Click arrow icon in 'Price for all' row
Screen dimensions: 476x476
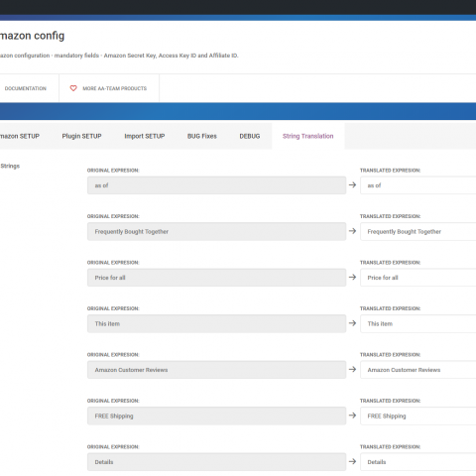(x=353, y=277)
